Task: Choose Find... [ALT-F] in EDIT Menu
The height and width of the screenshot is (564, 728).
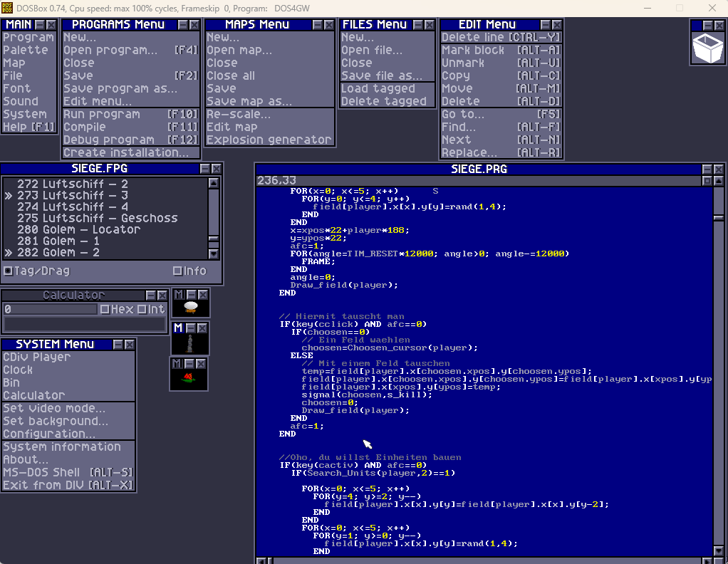Action: pyautogui.click(x=501, y=127)
